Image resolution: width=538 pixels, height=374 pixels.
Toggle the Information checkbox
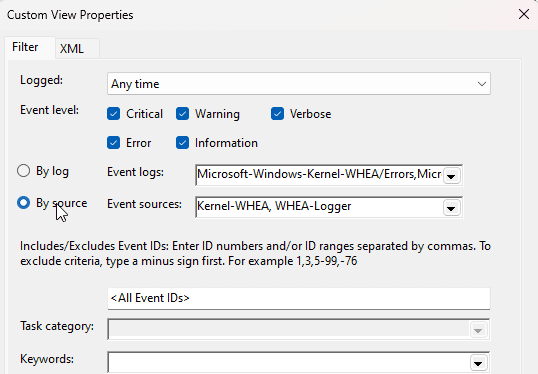click(182, 143)
